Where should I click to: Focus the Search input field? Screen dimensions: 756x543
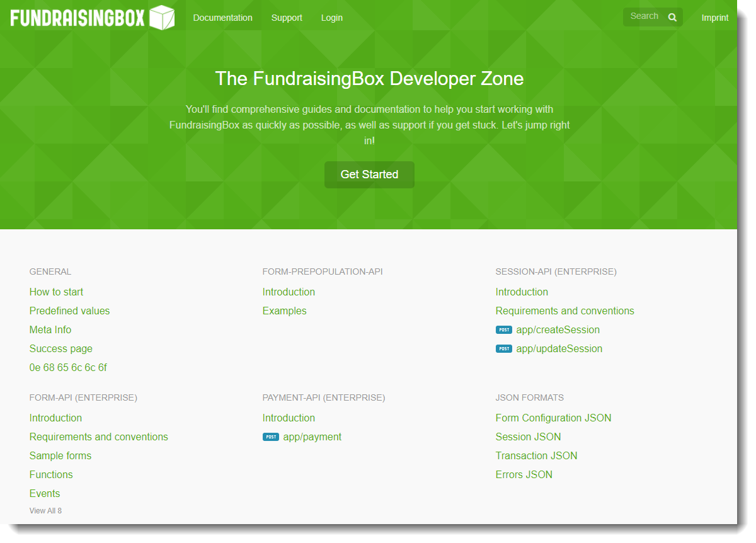coord(644,16)
